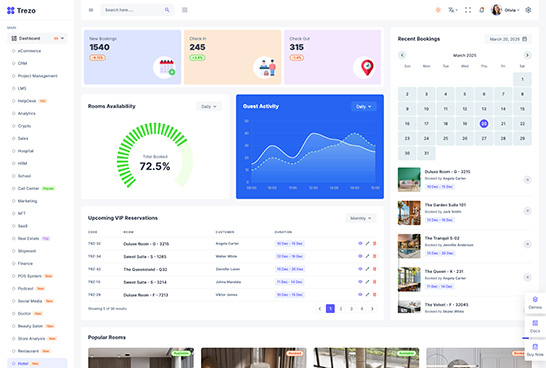Open the Monthly dropdown in VIP Reservations
The width and height of the screenshot is (546, 368).
click(361, 218)
